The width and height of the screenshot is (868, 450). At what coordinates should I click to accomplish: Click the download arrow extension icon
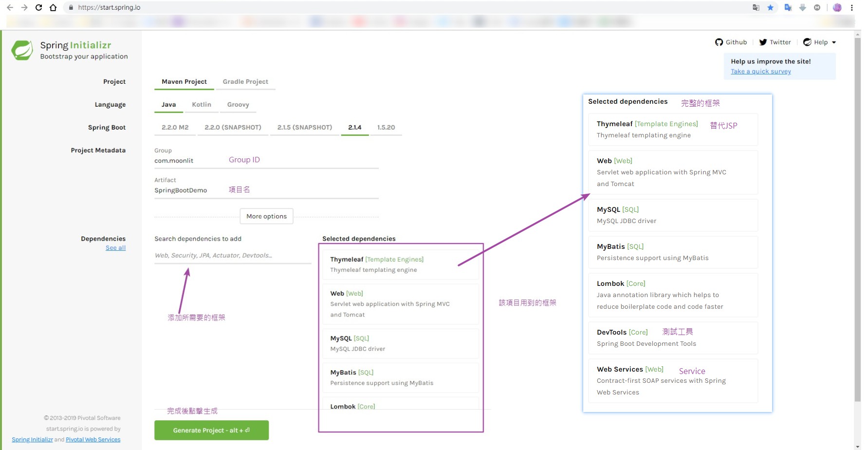pos(803,7)
